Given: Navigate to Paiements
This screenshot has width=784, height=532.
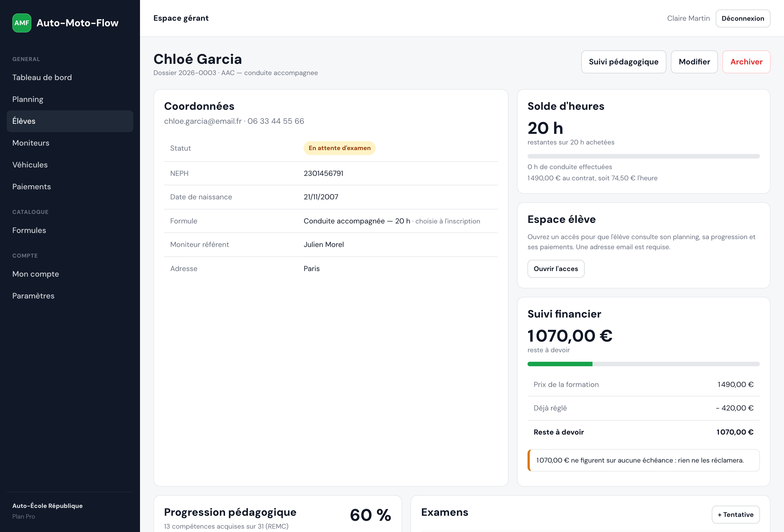Looking at the screenshot, I should coord(70,186).
